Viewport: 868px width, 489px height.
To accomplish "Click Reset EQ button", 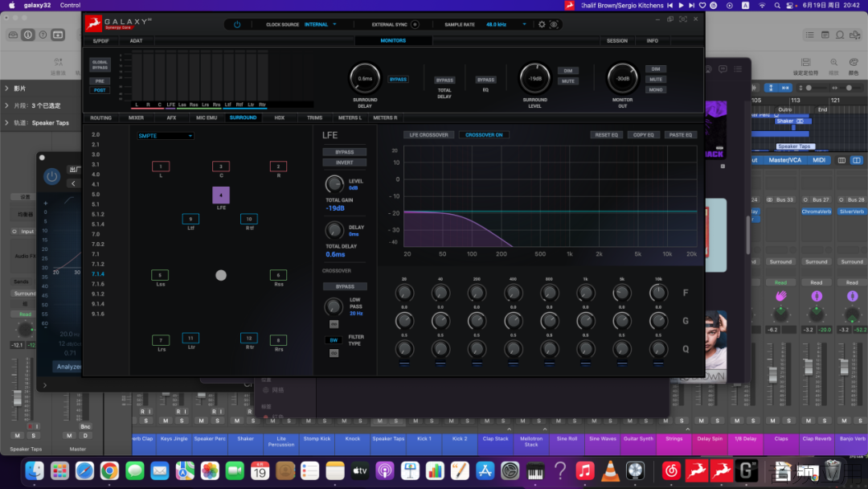I will [607, 135].
